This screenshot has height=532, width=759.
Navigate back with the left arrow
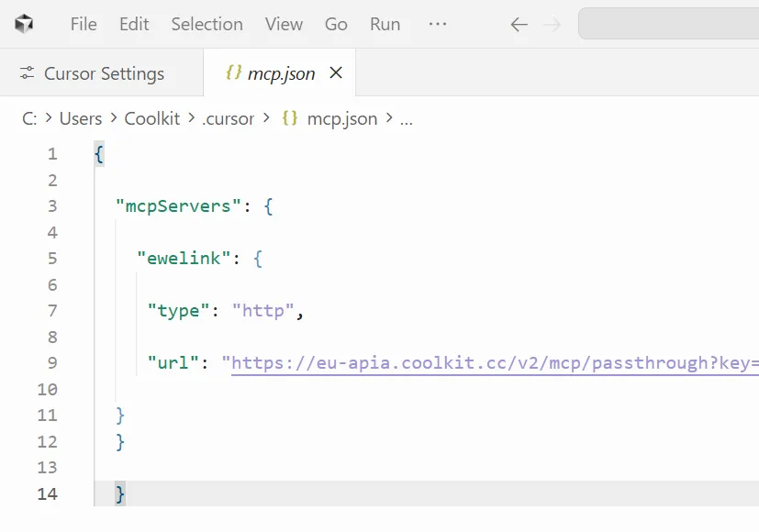pos(519,25)
